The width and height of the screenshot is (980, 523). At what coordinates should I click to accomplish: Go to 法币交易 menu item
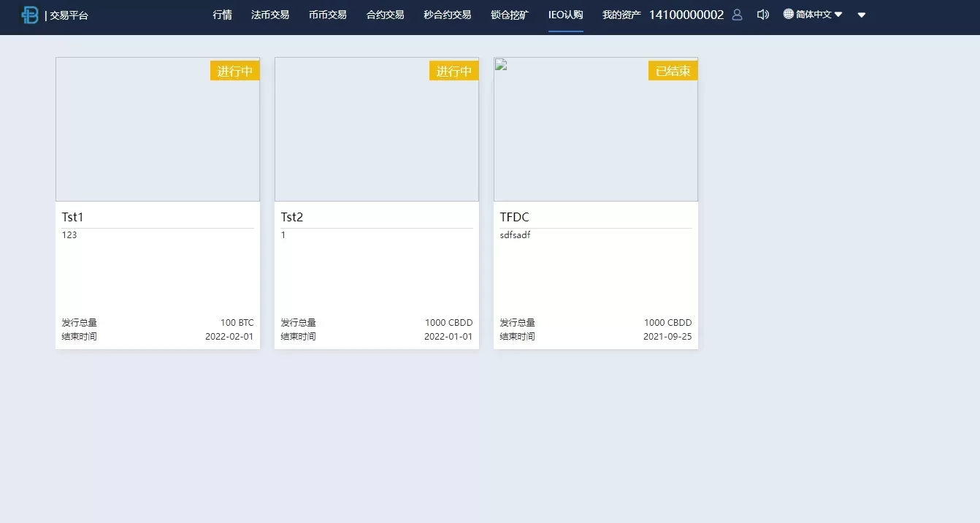coord(270,15)
